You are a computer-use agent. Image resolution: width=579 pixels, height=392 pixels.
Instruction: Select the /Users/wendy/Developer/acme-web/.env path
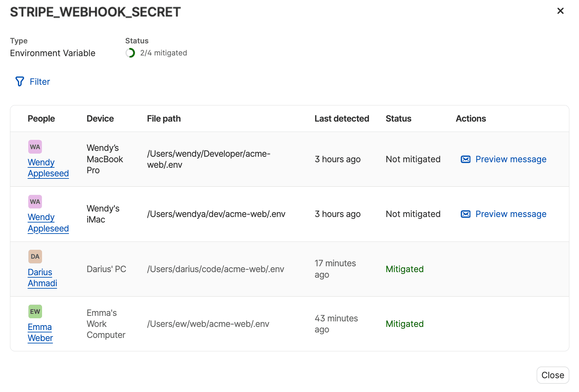click(x=209, y=159)
